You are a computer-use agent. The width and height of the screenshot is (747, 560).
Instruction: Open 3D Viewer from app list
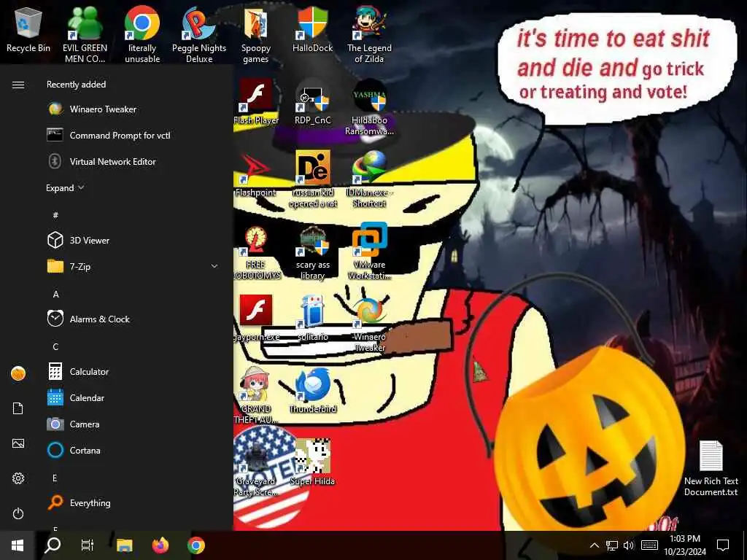click(133, 240)
